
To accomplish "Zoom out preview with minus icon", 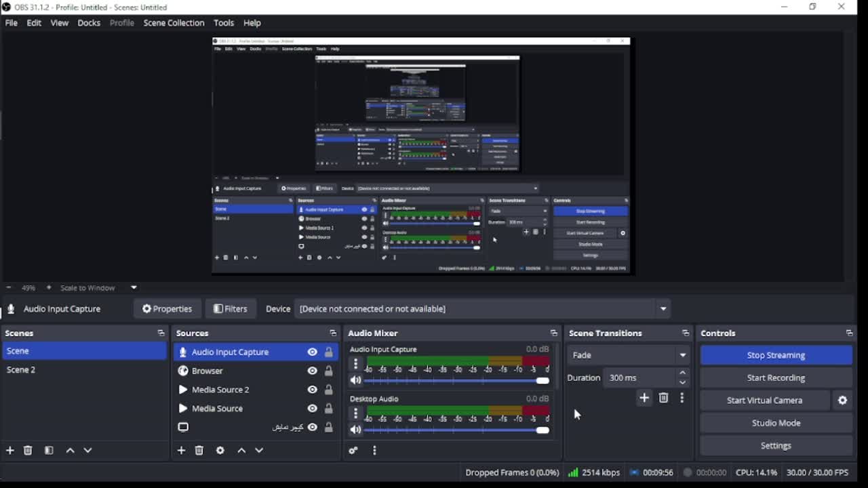I will pos(8,287).
